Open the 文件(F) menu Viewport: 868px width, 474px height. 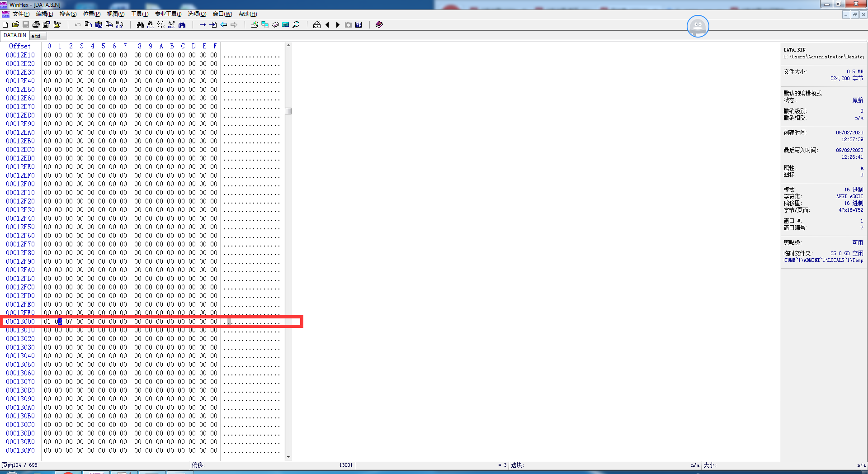pos(21,14)
